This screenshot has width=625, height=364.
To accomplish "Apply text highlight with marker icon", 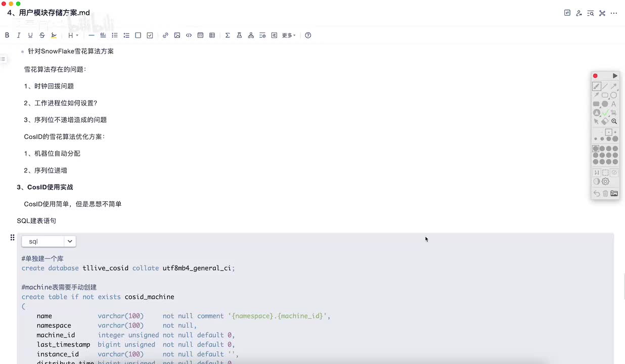I will pyautogui.click(x=54, y=35).
